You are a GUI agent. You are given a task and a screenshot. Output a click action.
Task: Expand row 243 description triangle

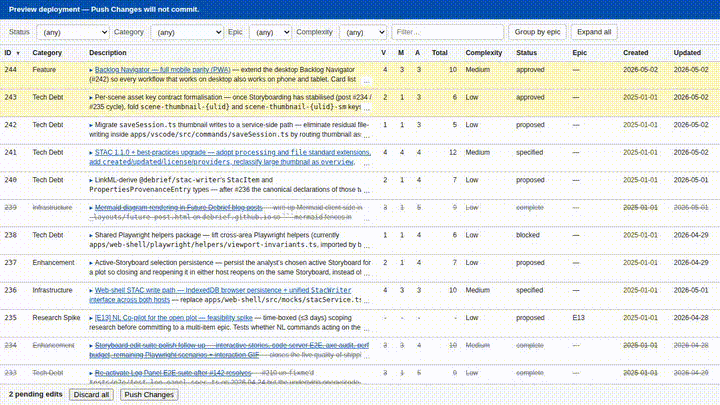pos(91,98)
